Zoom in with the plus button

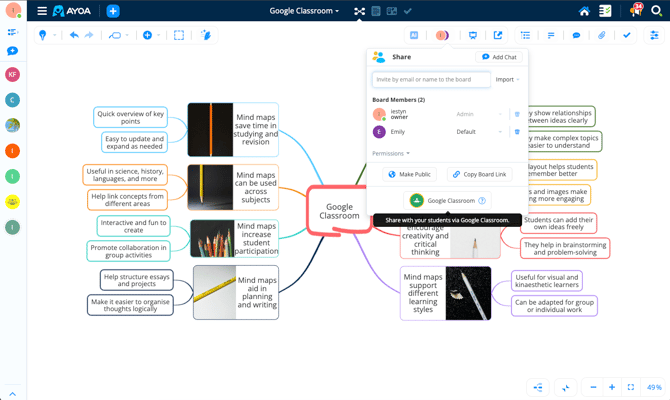(612, 387)
